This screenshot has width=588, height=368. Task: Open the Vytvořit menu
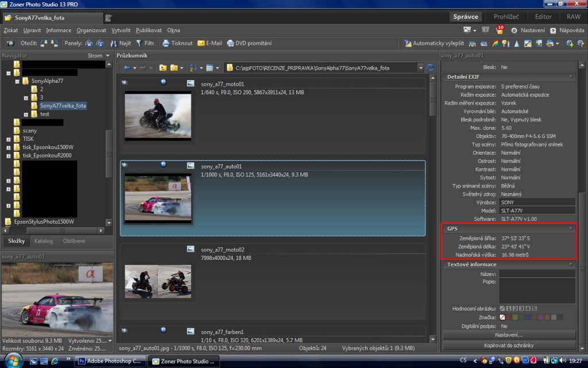[121, 30]
